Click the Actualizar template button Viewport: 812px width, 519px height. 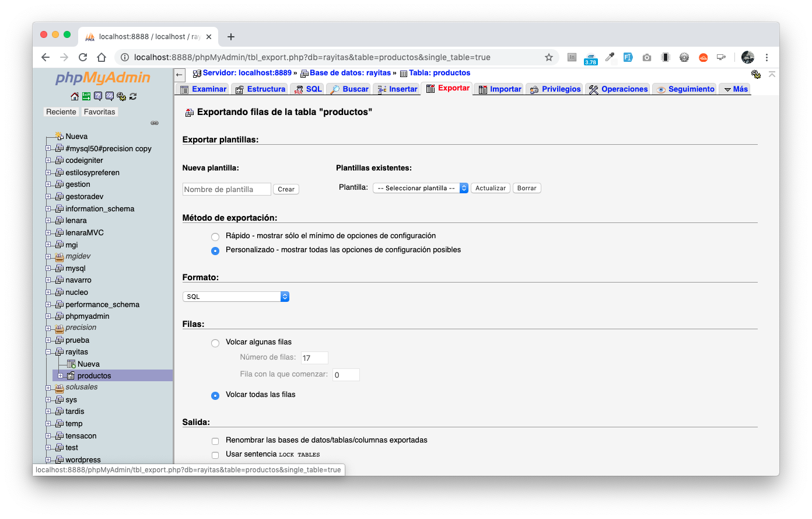tap(491, 188)
